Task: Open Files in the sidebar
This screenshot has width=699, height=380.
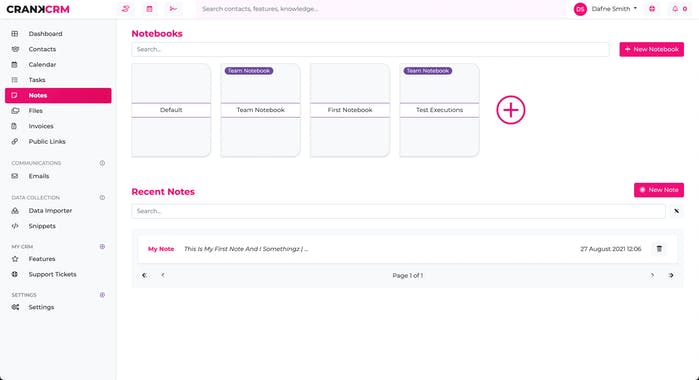Action: pos(58,111)
